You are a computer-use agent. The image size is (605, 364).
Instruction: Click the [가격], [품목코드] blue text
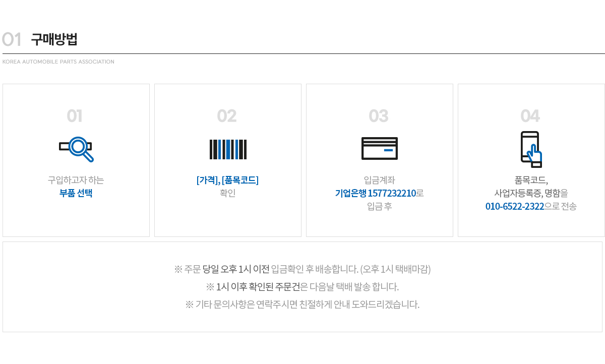pyautogui.click(x=227, y=180)
